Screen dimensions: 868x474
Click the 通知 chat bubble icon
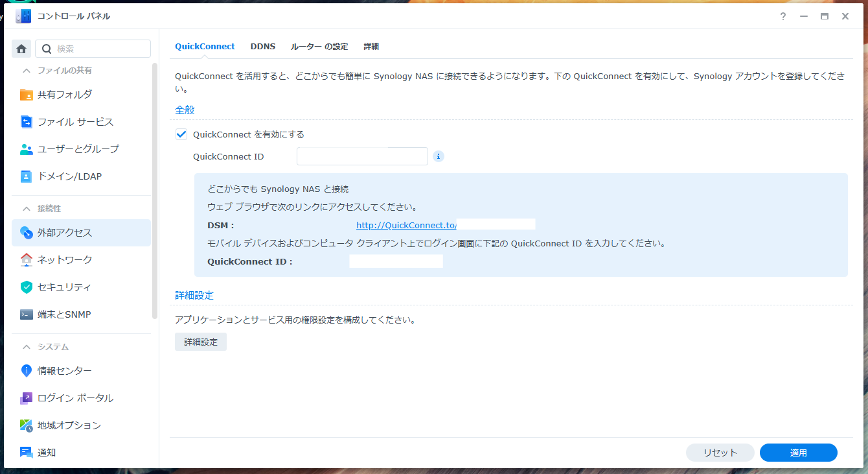[27, 453]
